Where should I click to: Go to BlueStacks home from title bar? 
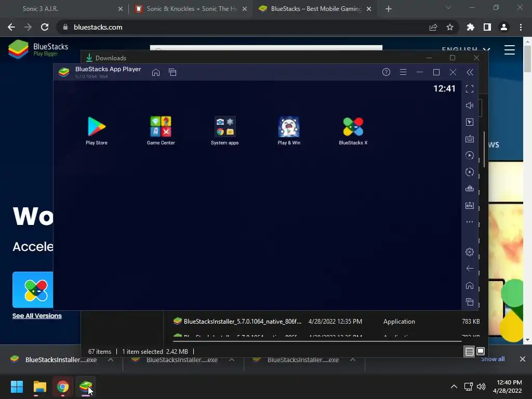tap(156, 72)
